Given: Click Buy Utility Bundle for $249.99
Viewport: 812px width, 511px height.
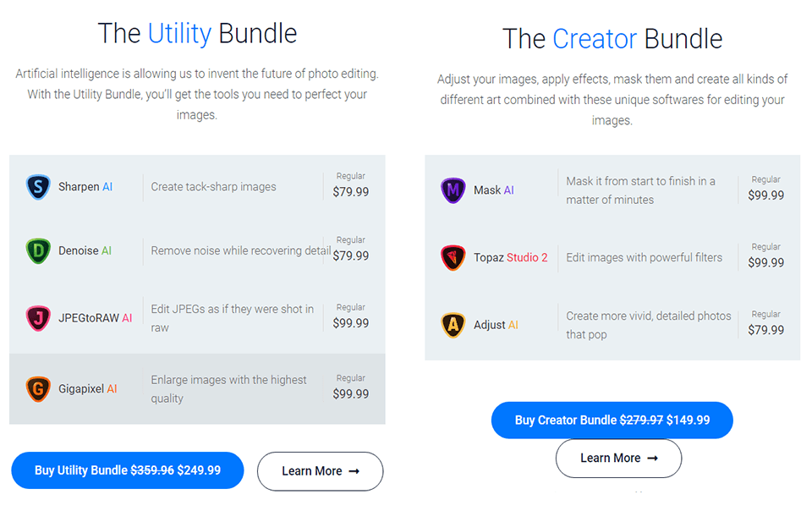Looking at the screenshot, I should [127, 470].
